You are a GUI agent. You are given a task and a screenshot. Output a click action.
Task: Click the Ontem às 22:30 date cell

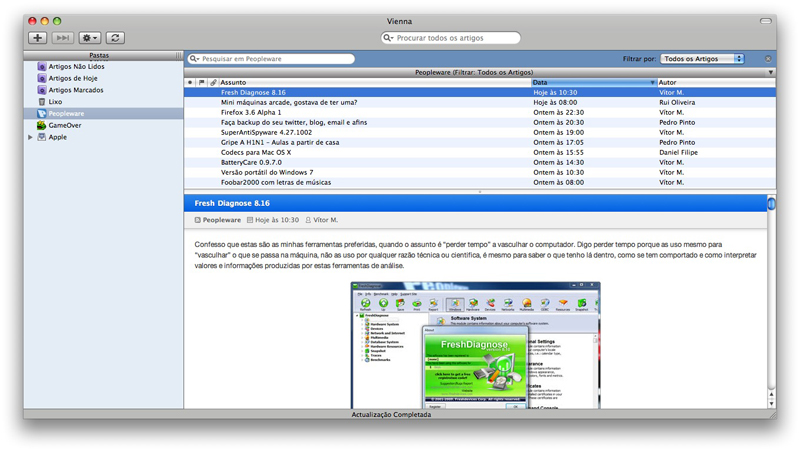558,112
